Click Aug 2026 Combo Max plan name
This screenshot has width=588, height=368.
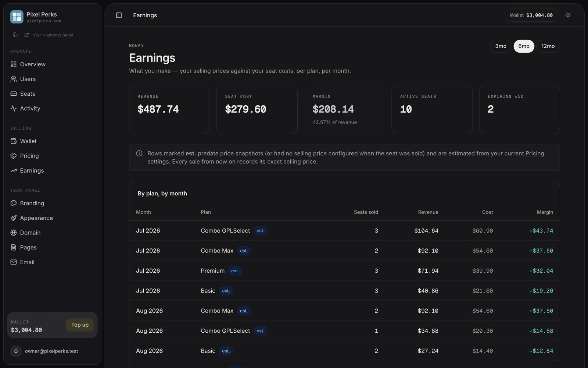coord(217,311)
